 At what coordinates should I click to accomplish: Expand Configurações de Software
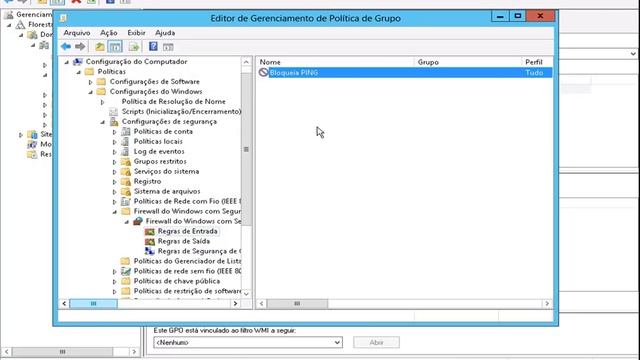(91, 82)
